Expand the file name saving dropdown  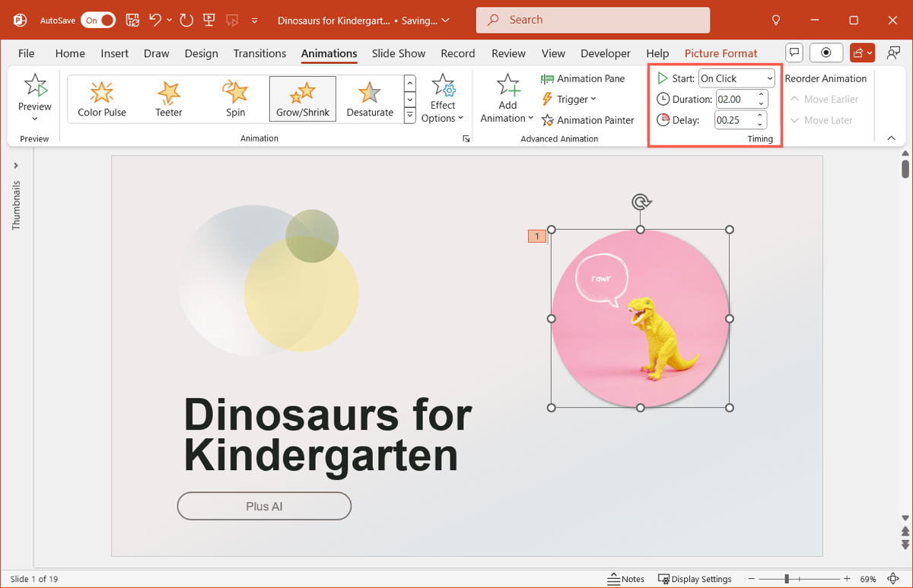[445, 21]
